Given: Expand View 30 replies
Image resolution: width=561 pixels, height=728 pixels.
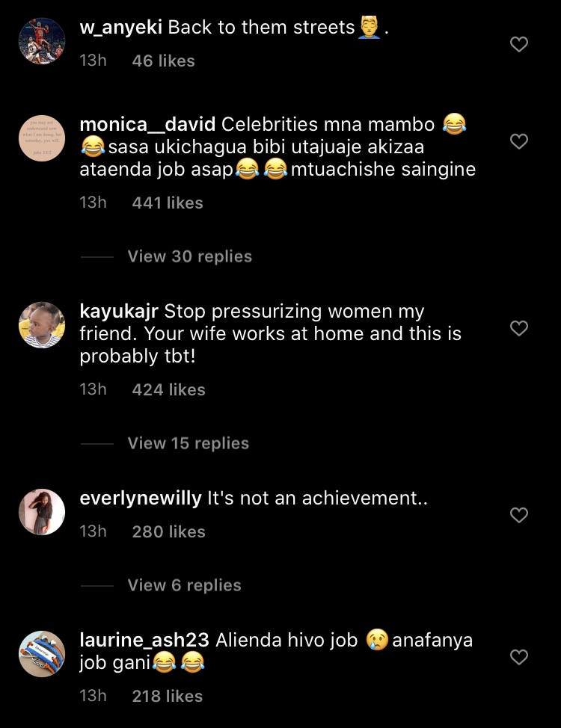Looking at the screenshot, I should (x=189, y=256).
